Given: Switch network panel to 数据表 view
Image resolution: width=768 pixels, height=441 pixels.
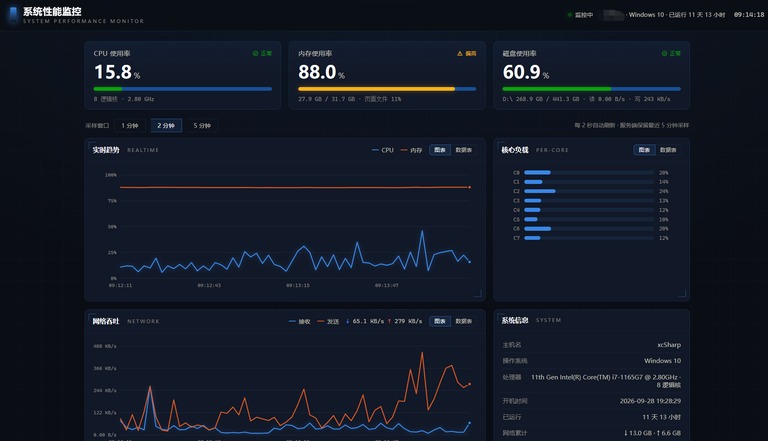Looking at the screenshot, I should pyautogui.click(x=463, y=321).
